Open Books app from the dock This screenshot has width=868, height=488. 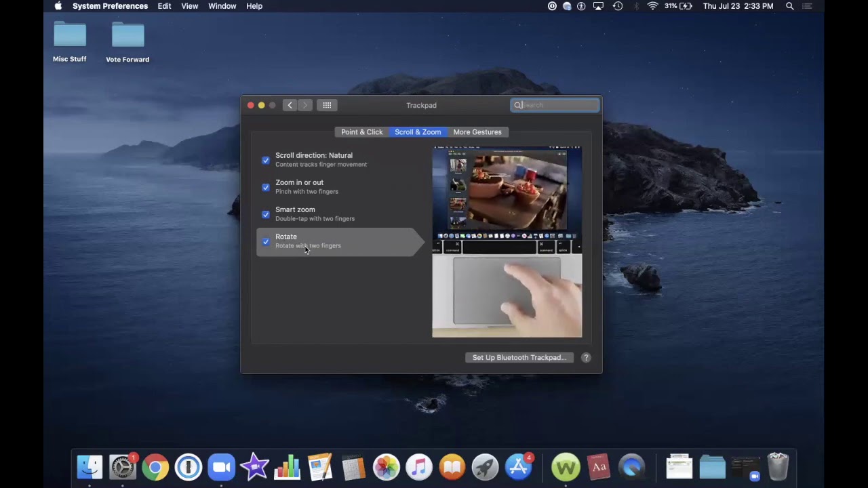tap(452, 467)
